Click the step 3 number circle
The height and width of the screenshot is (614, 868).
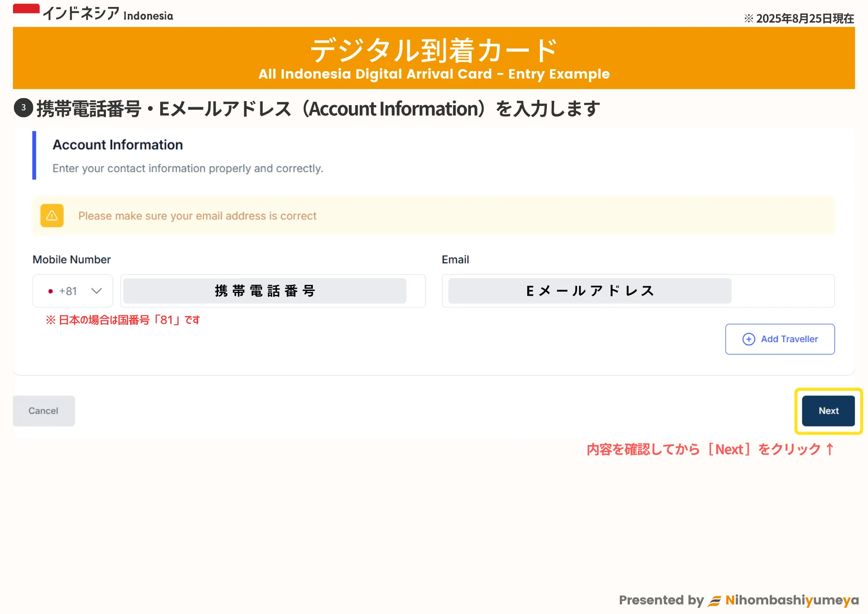23,108
